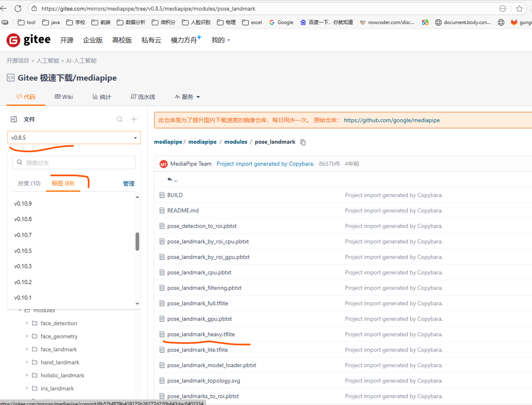
Task: Click in the 搜索分支 search field
Action: 74,163
